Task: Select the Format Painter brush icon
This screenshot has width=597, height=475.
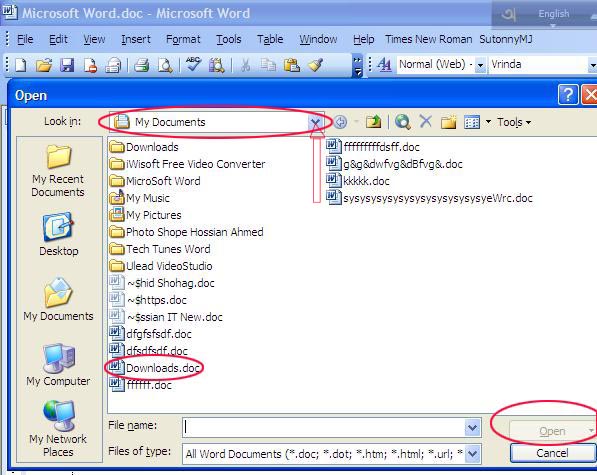Action: 316,65
